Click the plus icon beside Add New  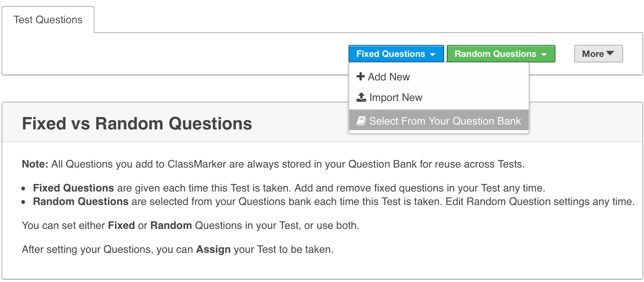(x=360, y=77)
